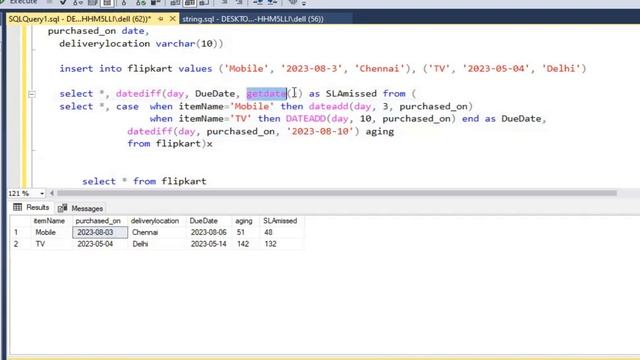Pin the SQLQuery1.sql tab
This screenshot has height=360, width=640.
(x=161, y=19)
